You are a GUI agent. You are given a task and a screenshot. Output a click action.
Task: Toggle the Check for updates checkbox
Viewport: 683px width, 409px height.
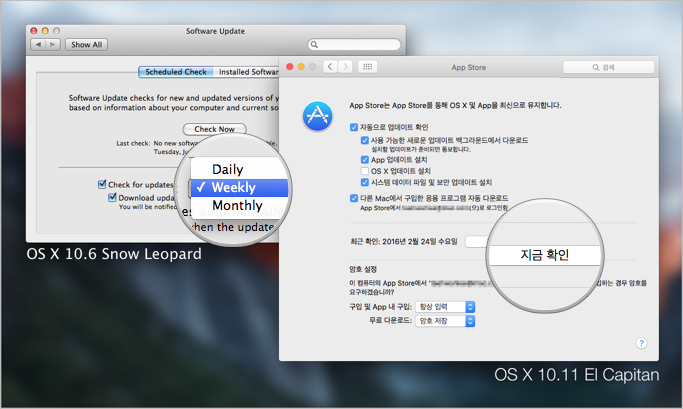click(102, 184)
